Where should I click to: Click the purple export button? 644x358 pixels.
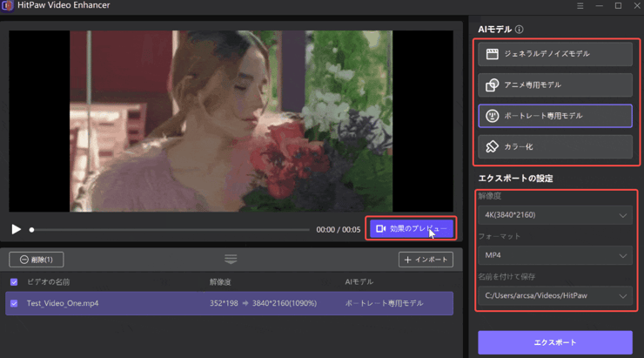click(554, 342)
